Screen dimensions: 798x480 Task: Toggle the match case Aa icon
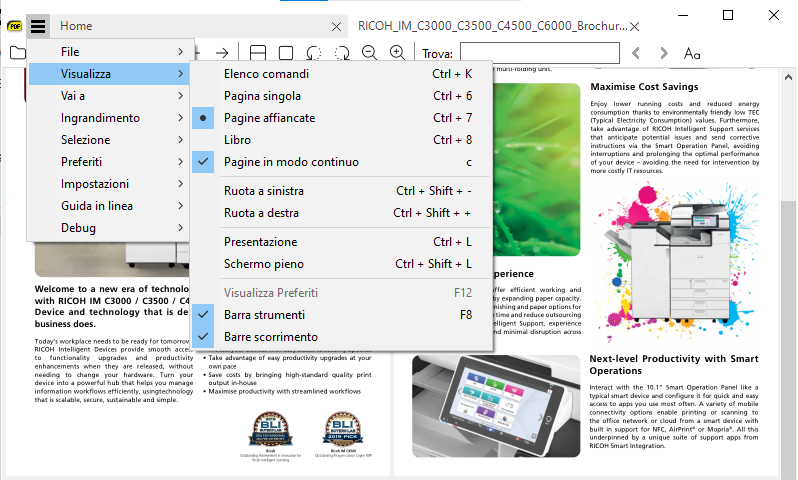(692, 53)
